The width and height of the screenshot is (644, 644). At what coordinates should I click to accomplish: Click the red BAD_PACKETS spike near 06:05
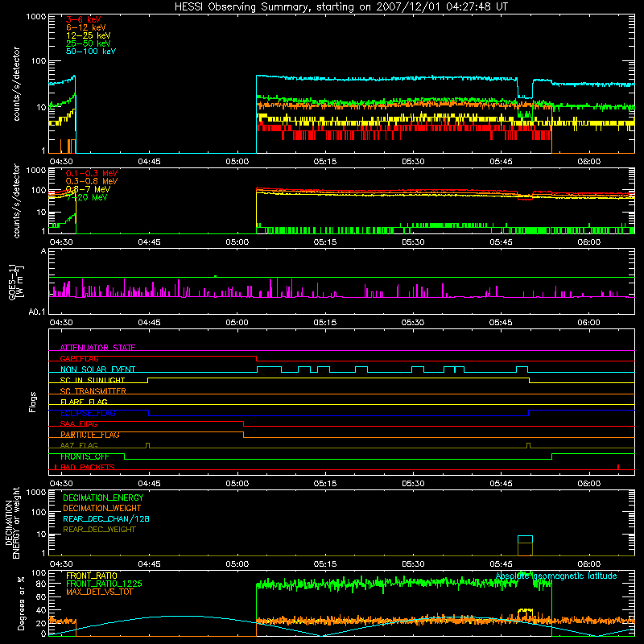(x=618, y=467)
